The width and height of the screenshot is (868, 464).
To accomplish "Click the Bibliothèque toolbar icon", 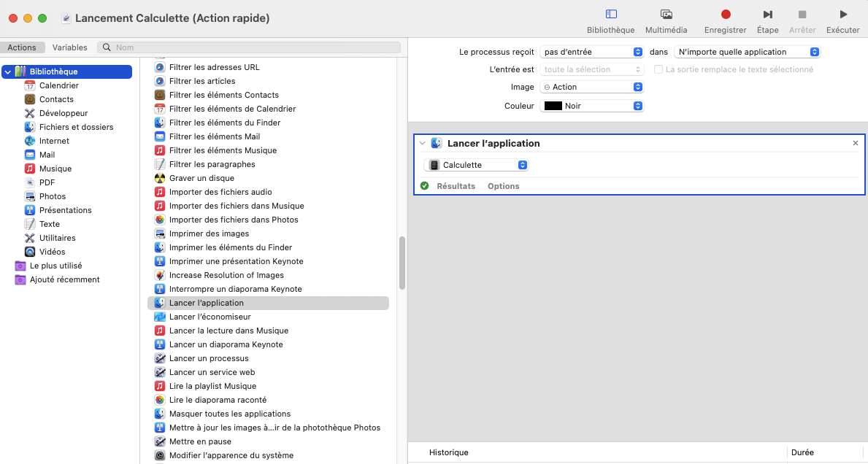I will tap(611, 15).
